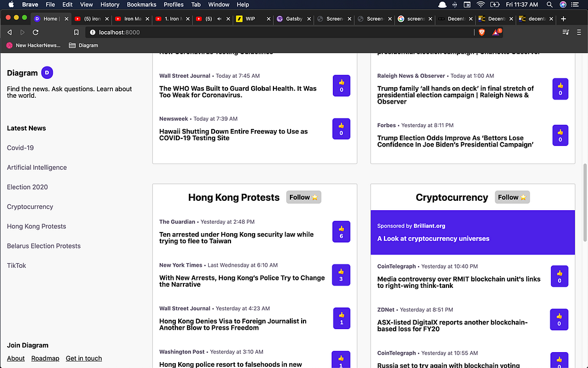Upvote the With New Arrests article
The width and height of the screenshot is (588, 368).
(341, 275)
